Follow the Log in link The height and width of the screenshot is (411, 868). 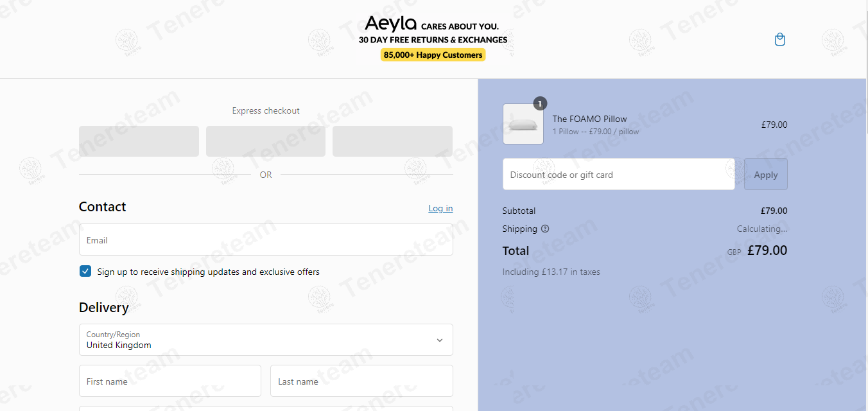point(440,208)
